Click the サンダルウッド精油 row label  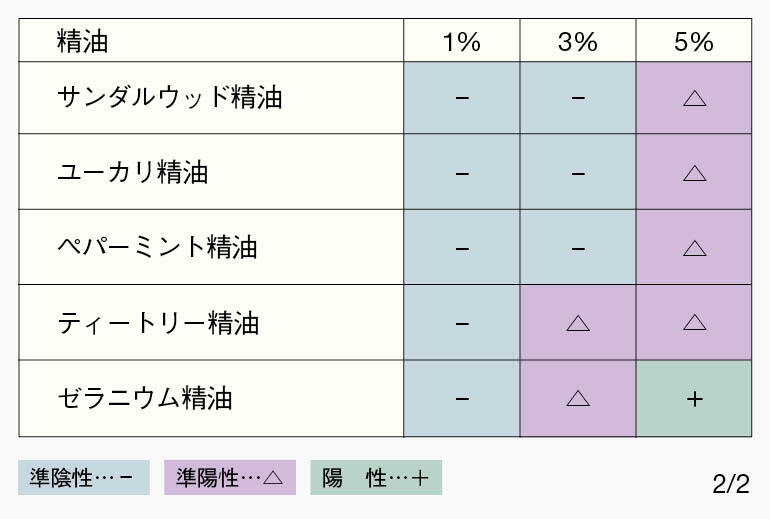(x=170, y=97)
